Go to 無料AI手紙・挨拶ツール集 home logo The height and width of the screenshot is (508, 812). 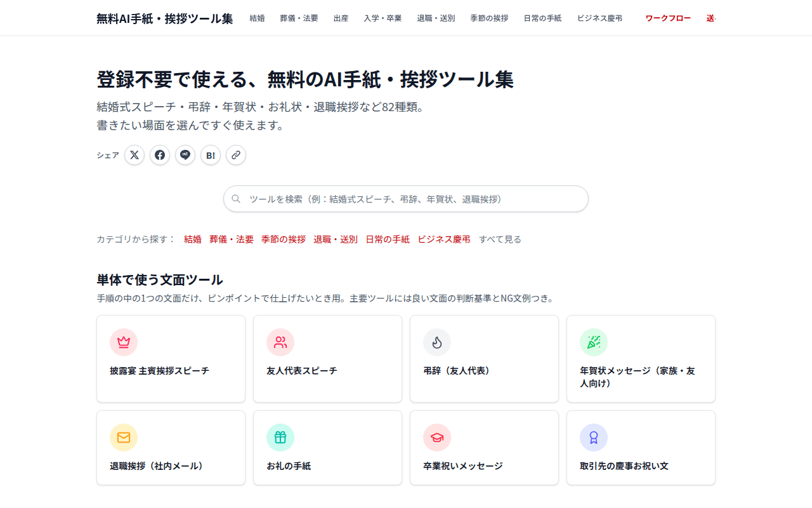tap(165, 18)
